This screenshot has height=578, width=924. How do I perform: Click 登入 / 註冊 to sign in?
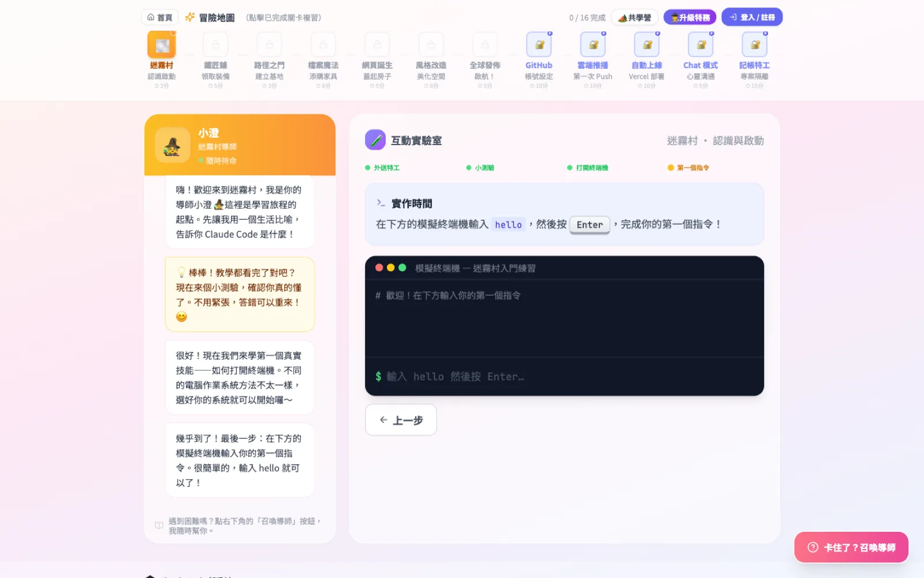pos(752,17)
